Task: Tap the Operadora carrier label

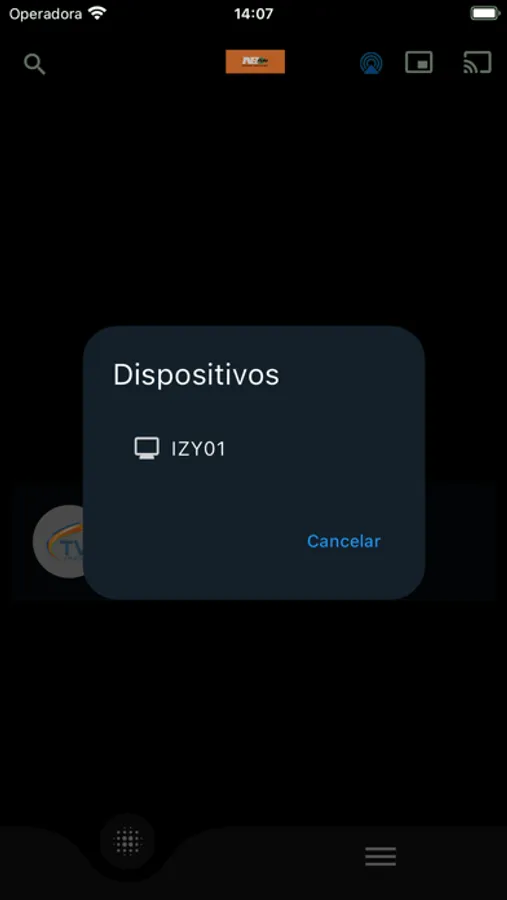Action: tap(45, 13)
